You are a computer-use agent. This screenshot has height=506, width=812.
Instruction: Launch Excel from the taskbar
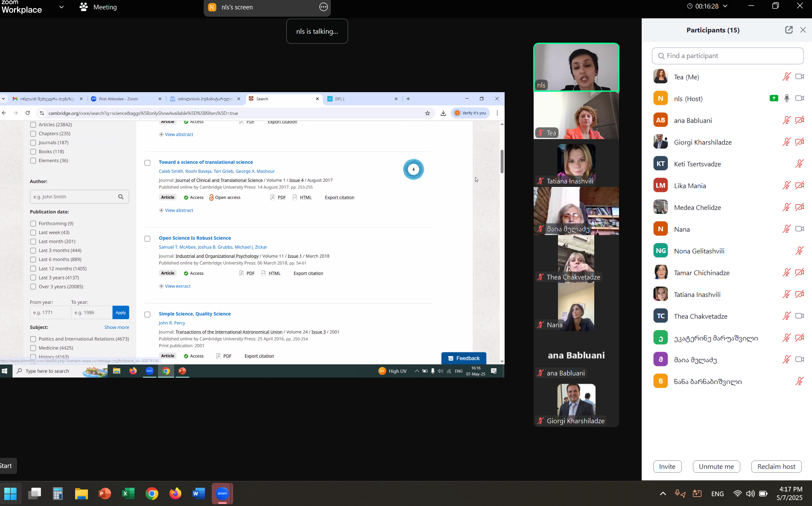coord(128,494)
